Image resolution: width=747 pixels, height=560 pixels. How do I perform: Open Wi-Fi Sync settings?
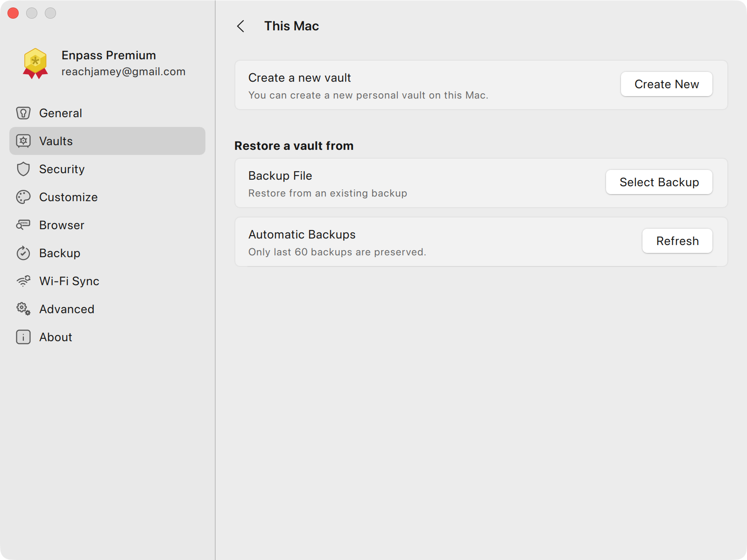pyautogui.click(x=107, y=281)
